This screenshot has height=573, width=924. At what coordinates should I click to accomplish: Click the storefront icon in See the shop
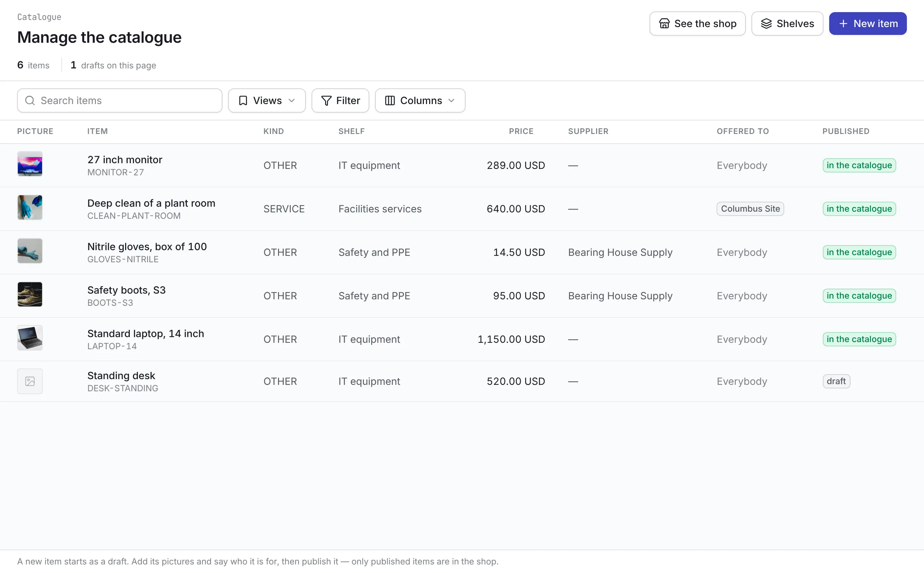(x=664, y=24)
